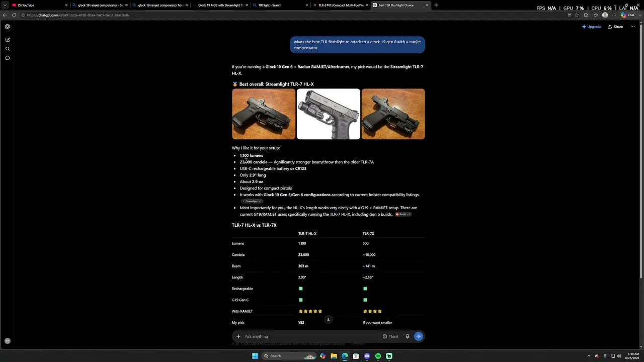Viewport: 644px width, 362px height.
Task: Click the 'Rechargeable' row label
Action: (x=243, y=289)
